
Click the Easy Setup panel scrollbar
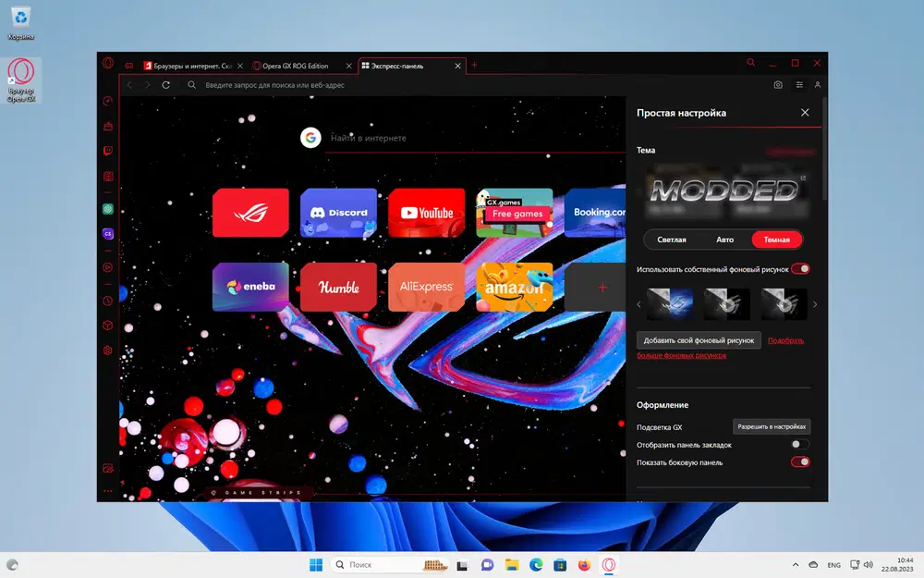[824, 151]
